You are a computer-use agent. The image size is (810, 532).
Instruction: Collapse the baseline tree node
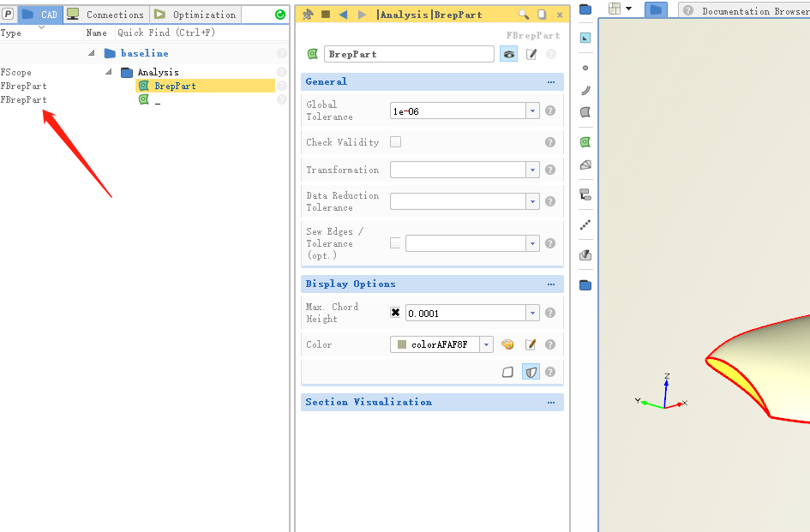pyautogui.click(x=92, y=53)
